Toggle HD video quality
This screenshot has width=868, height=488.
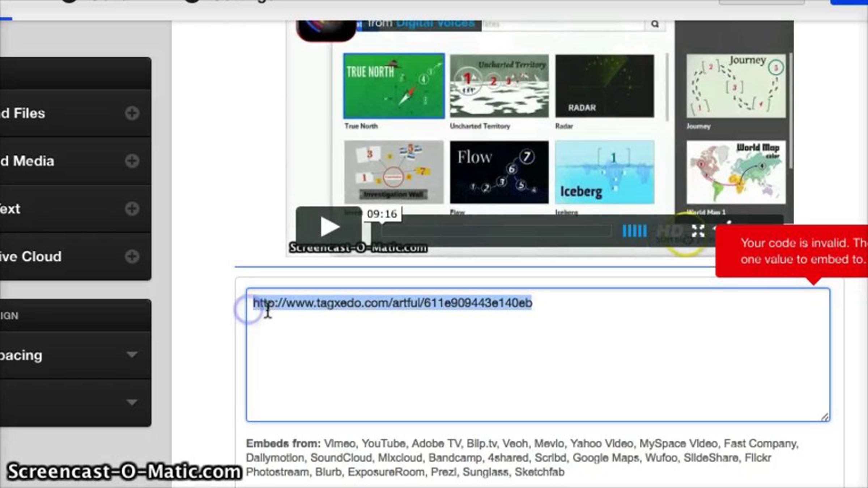pos(669,231)
